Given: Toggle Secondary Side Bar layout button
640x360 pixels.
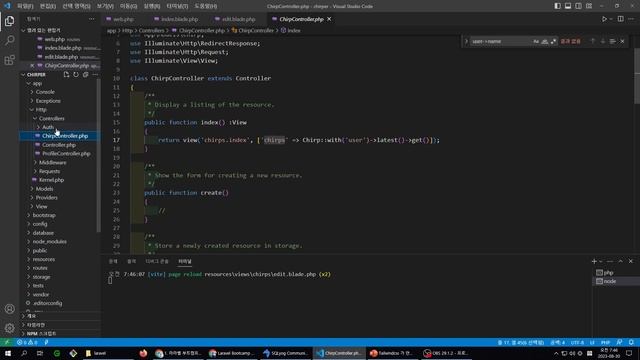Looking at the screenshot, I should tap(578, 6).
